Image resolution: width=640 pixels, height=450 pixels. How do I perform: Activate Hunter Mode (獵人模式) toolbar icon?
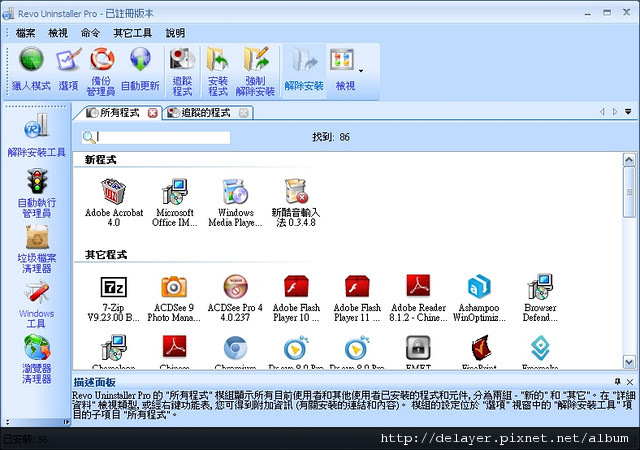(x=31, y=69)
